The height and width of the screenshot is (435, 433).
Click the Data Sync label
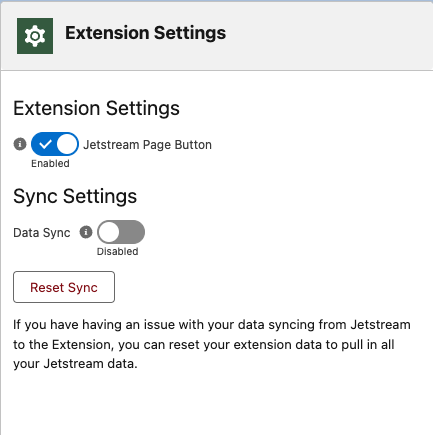(x=42, y=233)
